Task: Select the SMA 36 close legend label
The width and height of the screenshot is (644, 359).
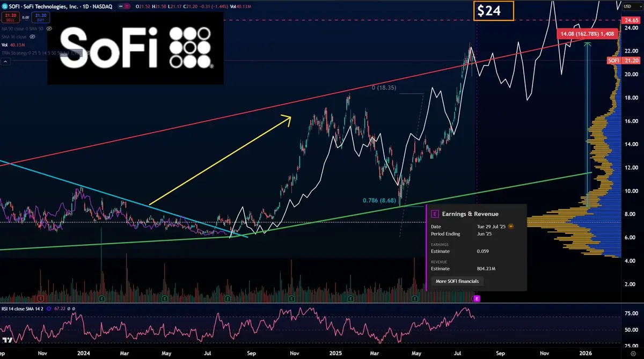Action: point(14,36)
